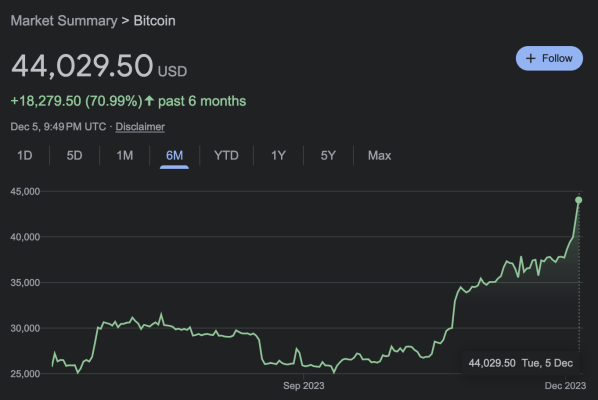Click the plus icon inside Follow

tap(530, 58)
